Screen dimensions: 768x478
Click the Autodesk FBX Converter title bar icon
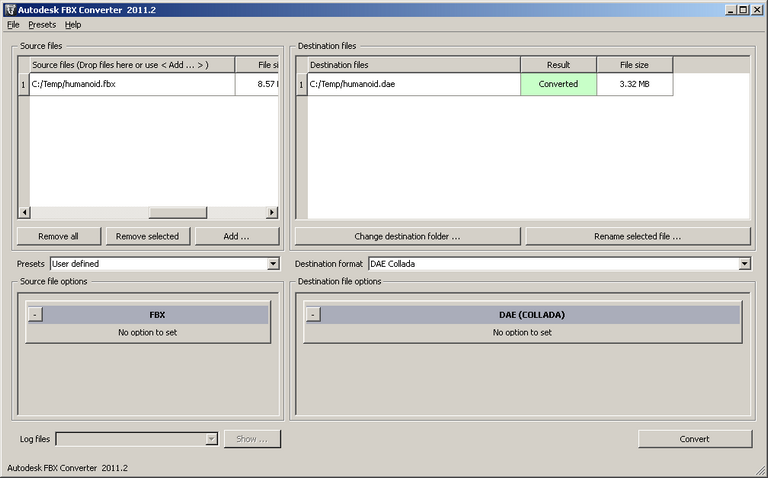(x=10, y=9)
